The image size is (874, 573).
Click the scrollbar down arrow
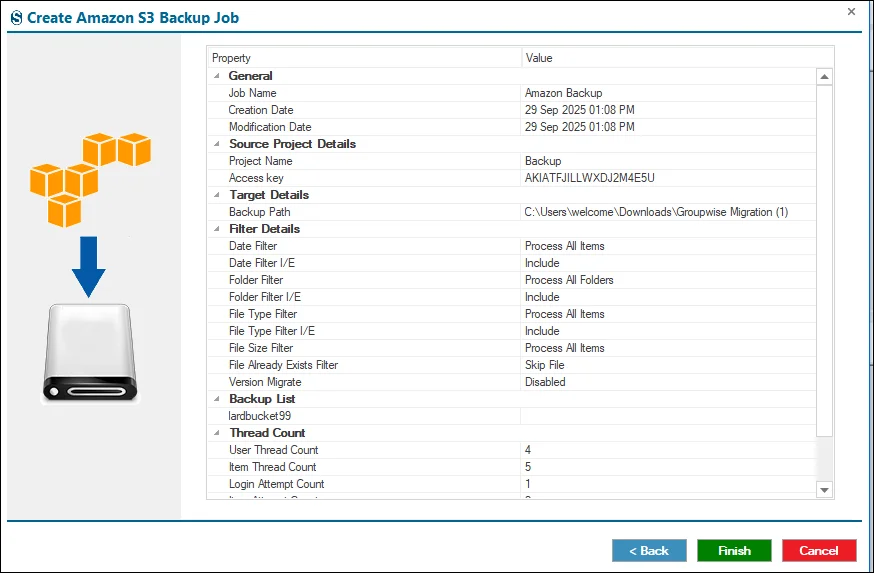click(824, 490)
